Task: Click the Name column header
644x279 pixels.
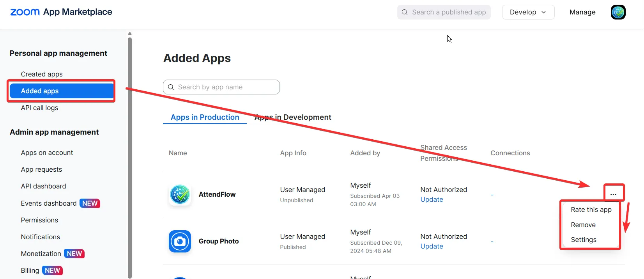Action: [178, 153]
